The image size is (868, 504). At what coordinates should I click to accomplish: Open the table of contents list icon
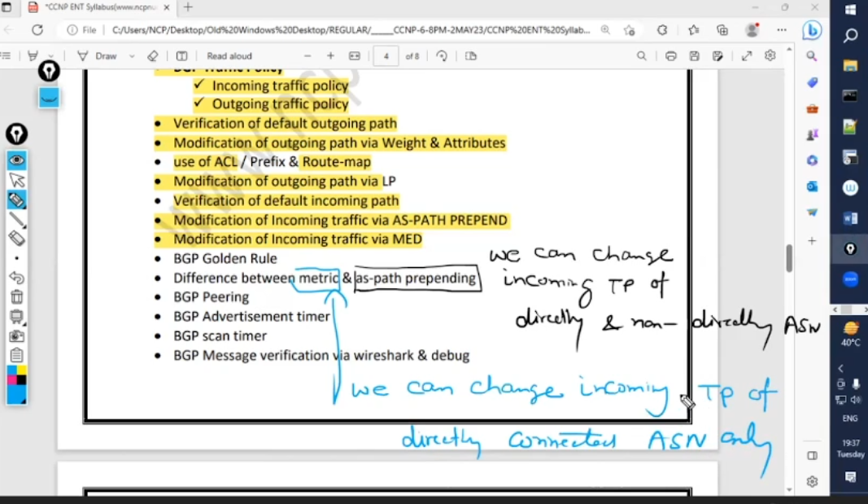6,56
